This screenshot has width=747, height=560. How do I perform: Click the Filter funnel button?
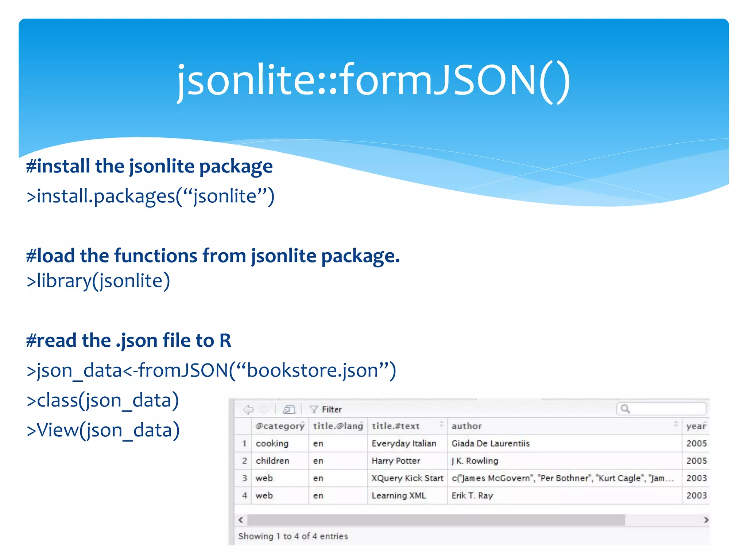coord(326,409)
